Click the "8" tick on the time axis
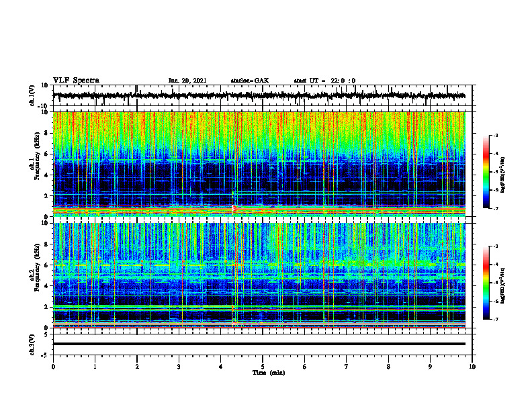Screen dimensions: 532x411 [388, 367]
